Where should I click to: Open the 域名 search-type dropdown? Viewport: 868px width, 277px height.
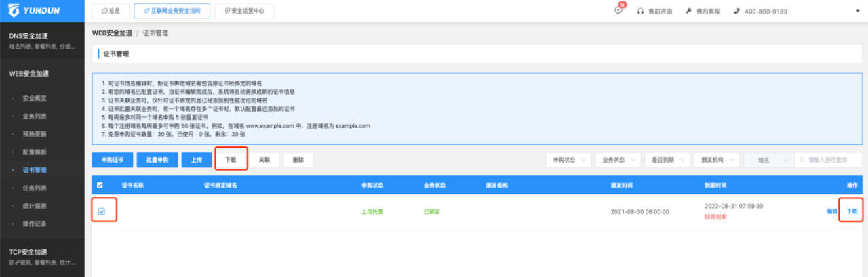coord(769,160)
